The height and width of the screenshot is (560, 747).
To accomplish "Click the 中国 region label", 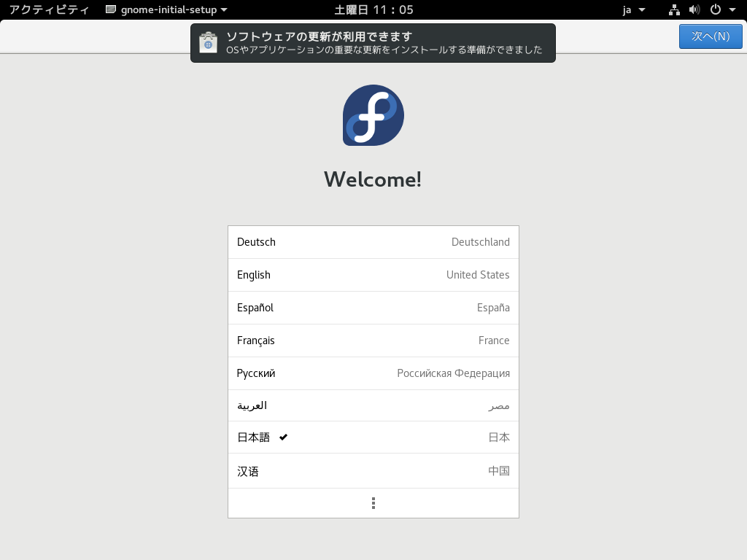I will click(x=499, y=471).
